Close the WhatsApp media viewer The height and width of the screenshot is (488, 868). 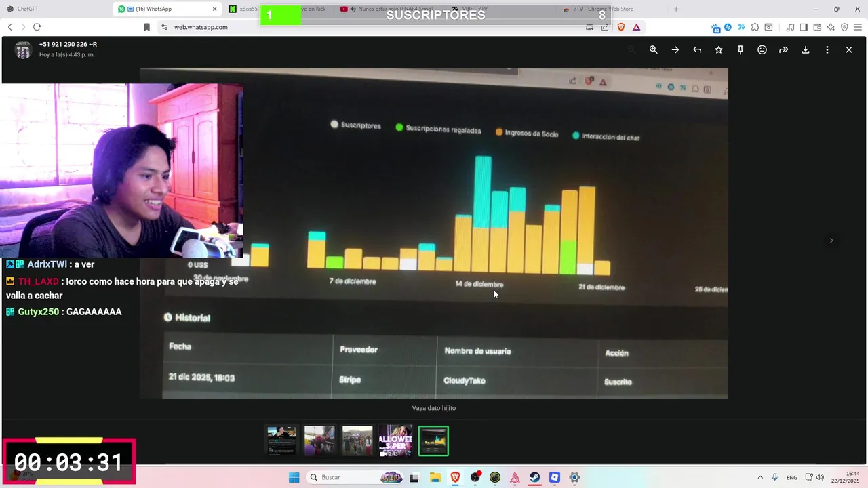coord(848,49)
